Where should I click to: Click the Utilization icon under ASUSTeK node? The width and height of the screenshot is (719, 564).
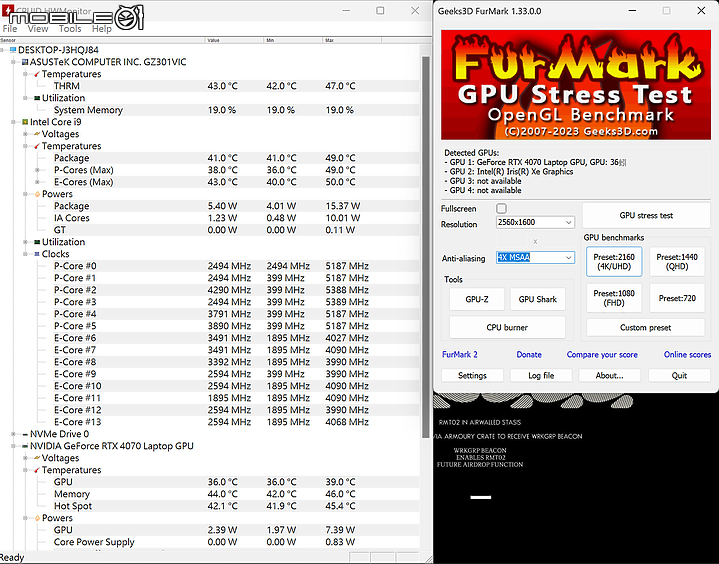click(x=37, y=98)
